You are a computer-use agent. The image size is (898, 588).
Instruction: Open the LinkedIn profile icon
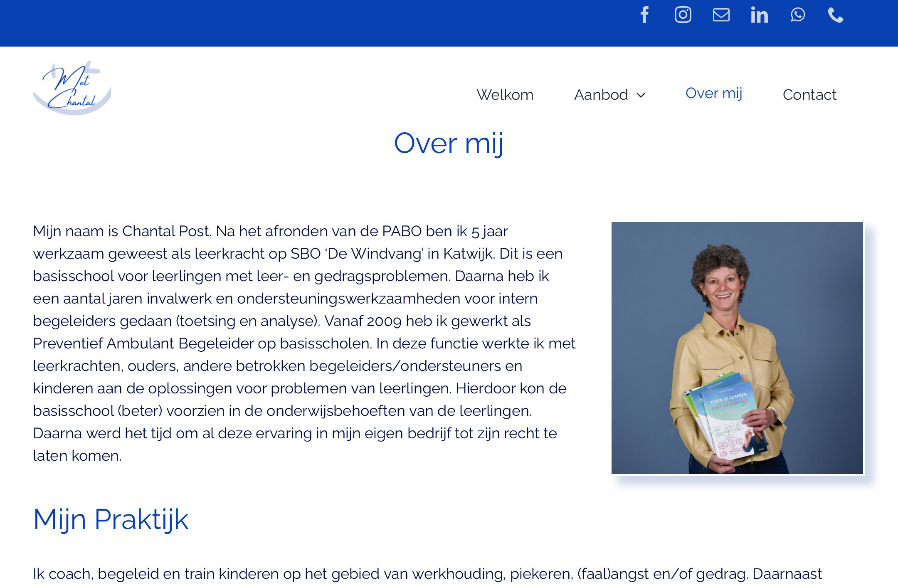point(759,15)
